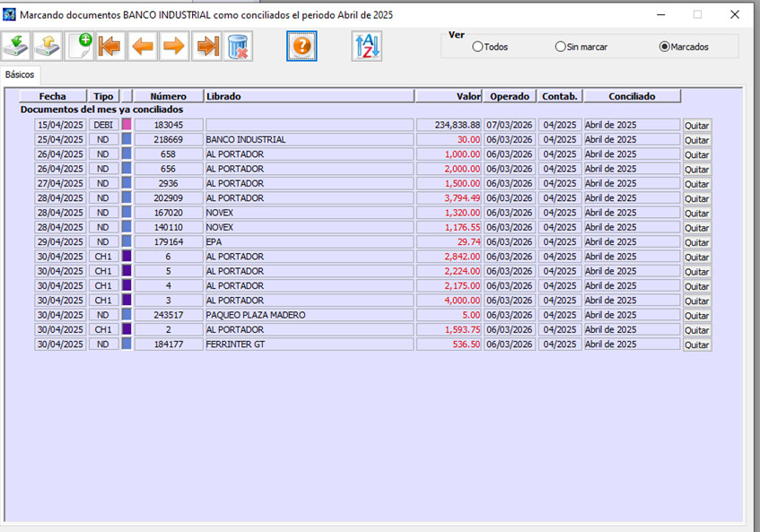Click the delete trash bin icon

(x=239, y=46)
